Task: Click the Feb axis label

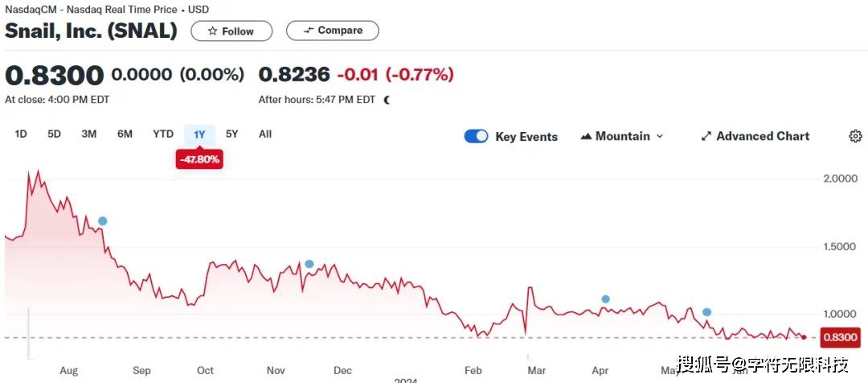Action: (473, 370)
